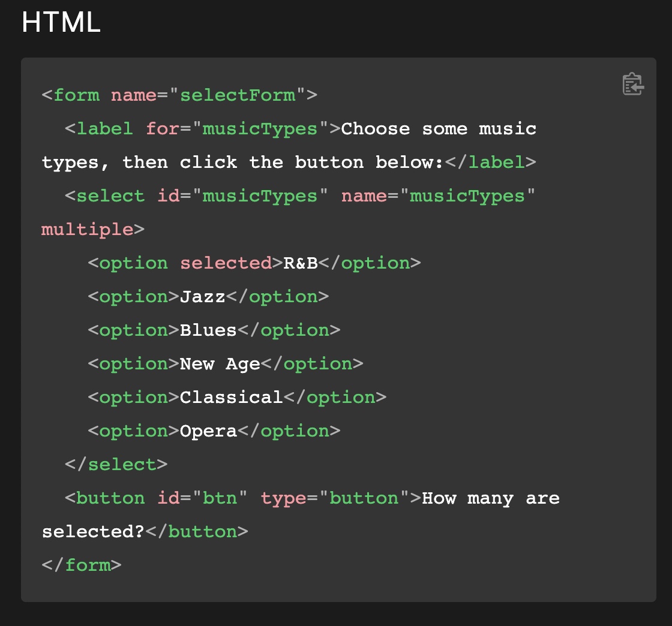Viewport: 672px width, 626px height.
Task: Click the "selectForm" name value in code
Action: pos(238,95)
